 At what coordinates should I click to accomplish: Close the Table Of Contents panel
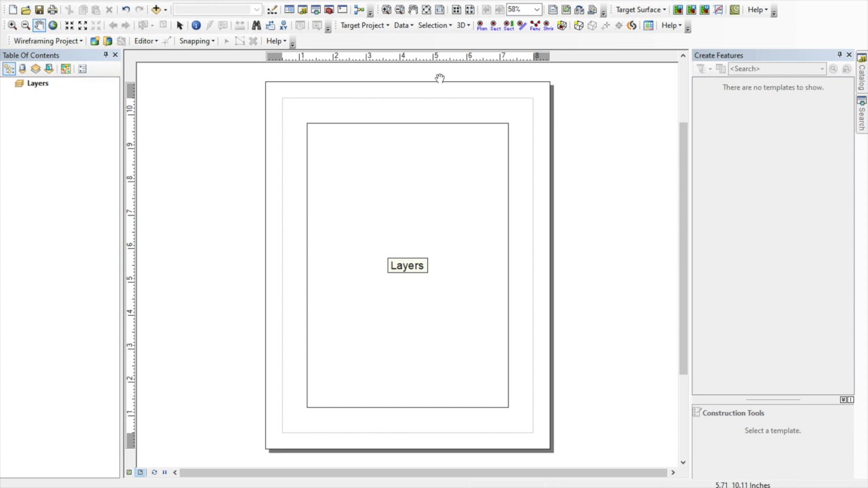(115, 55)
